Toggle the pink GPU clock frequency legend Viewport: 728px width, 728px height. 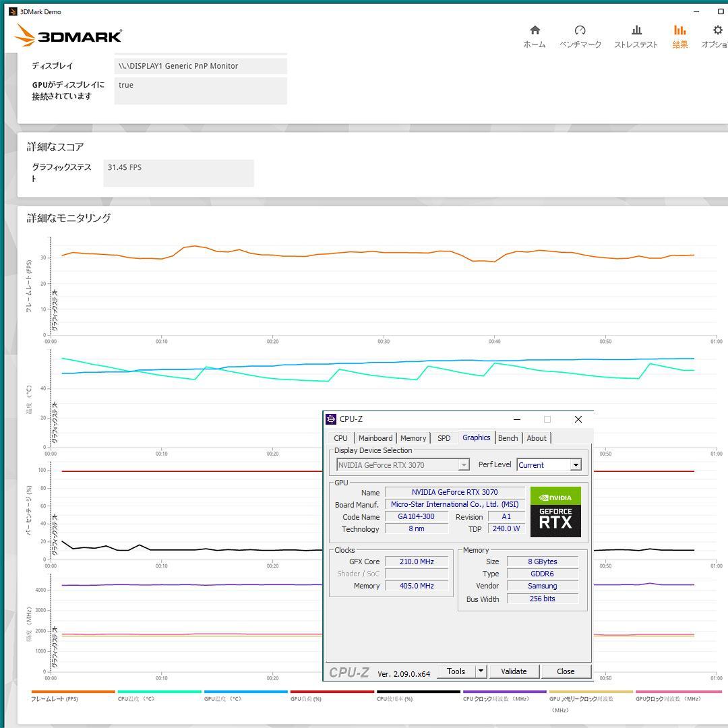[x=677, y=695]
